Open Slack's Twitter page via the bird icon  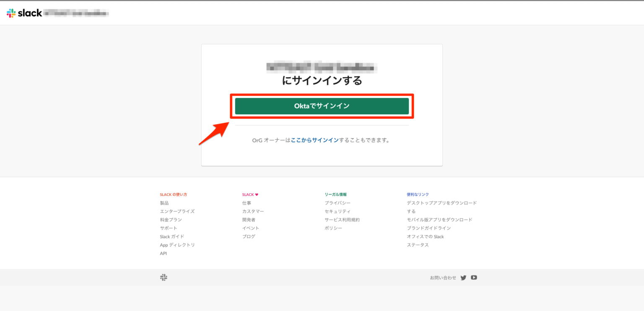(x=463, y=277)
